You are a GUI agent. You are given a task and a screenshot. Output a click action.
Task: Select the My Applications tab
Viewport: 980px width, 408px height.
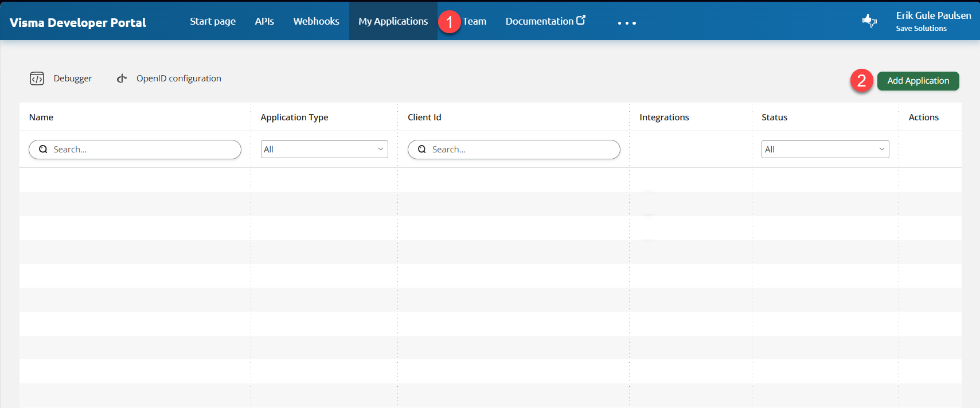(393, 21)
